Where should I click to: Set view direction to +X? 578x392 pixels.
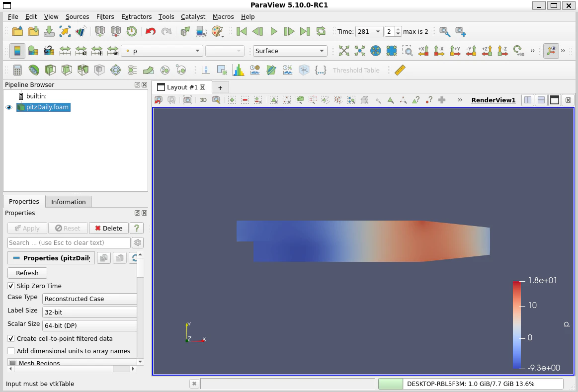(423, 51)
